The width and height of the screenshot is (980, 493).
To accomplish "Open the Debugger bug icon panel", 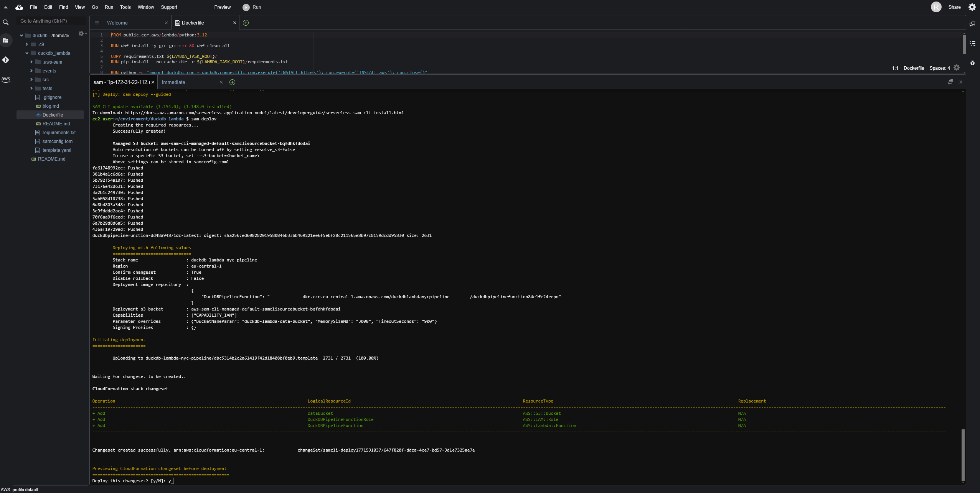I will click(x=972, y=63).
